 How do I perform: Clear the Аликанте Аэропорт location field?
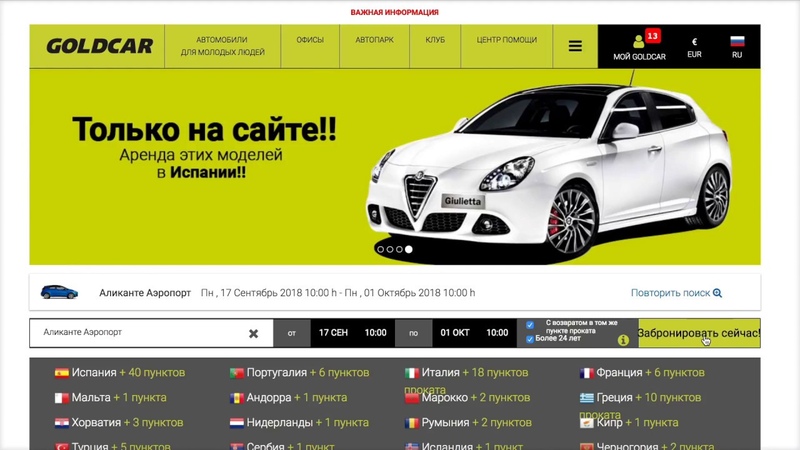(x=253, y=334)
